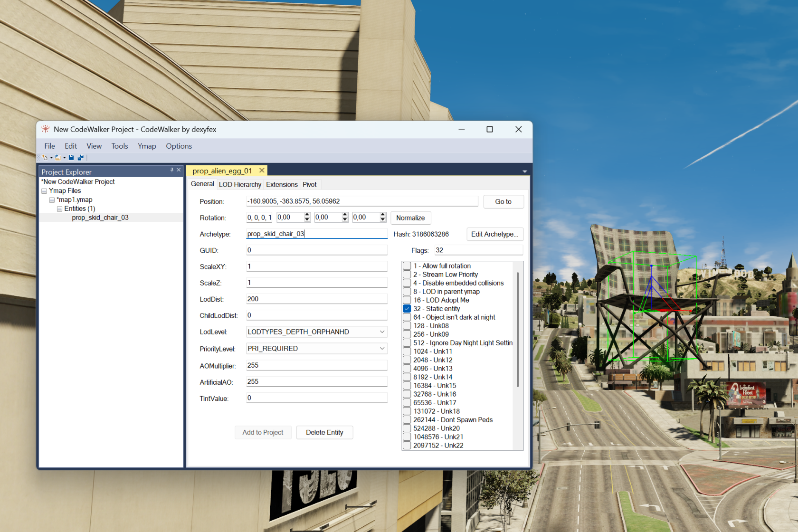Click the Position input field

tap(361, 201)
